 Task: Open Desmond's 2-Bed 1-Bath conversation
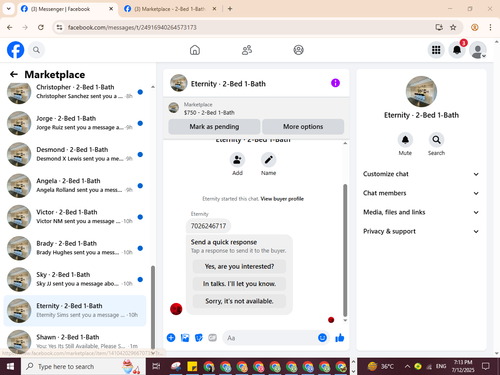(75, 154)
